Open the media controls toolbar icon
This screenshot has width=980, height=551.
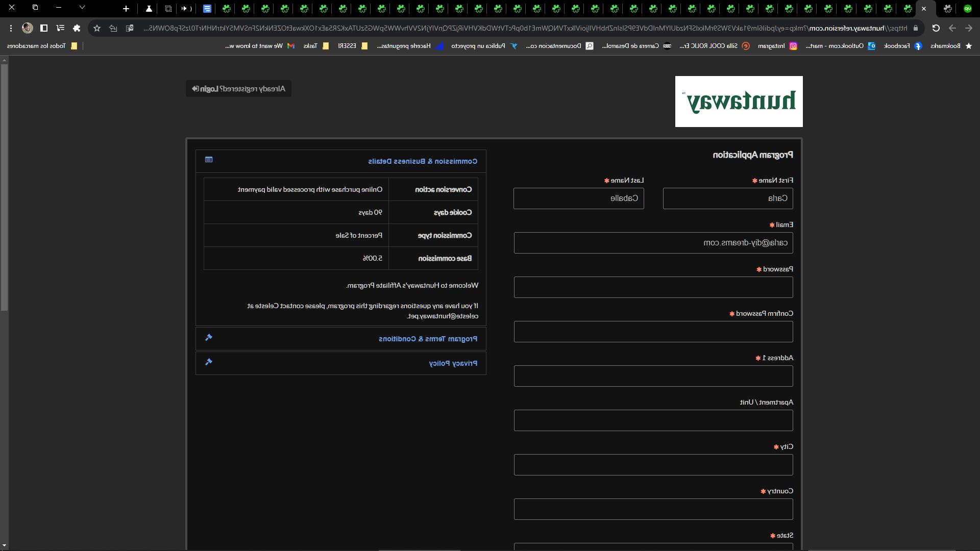pos(60,28)
